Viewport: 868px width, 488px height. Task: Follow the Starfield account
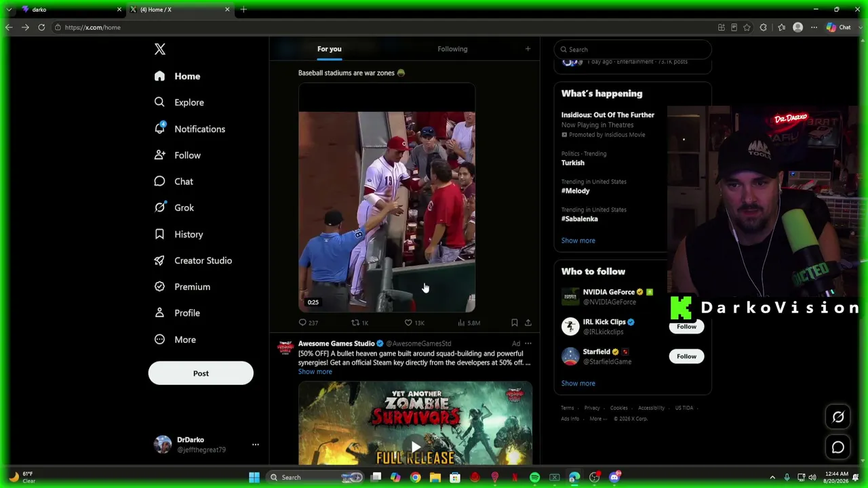point(686,357)
